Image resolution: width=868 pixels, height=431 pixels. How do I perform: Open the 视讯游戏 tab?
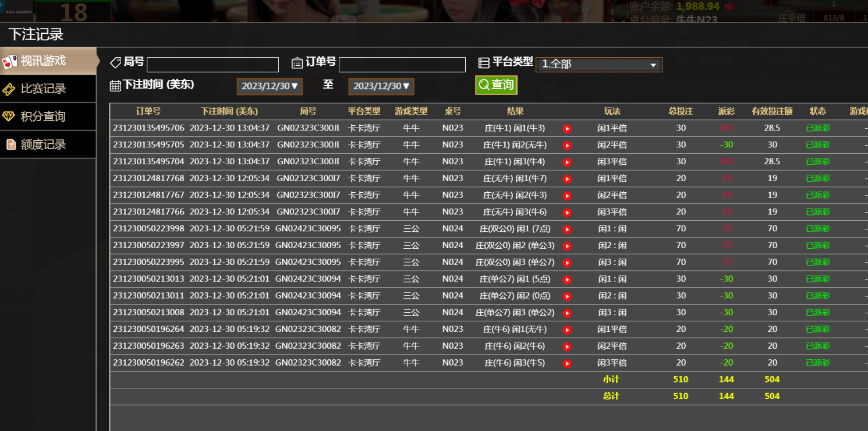pos(48,61)
